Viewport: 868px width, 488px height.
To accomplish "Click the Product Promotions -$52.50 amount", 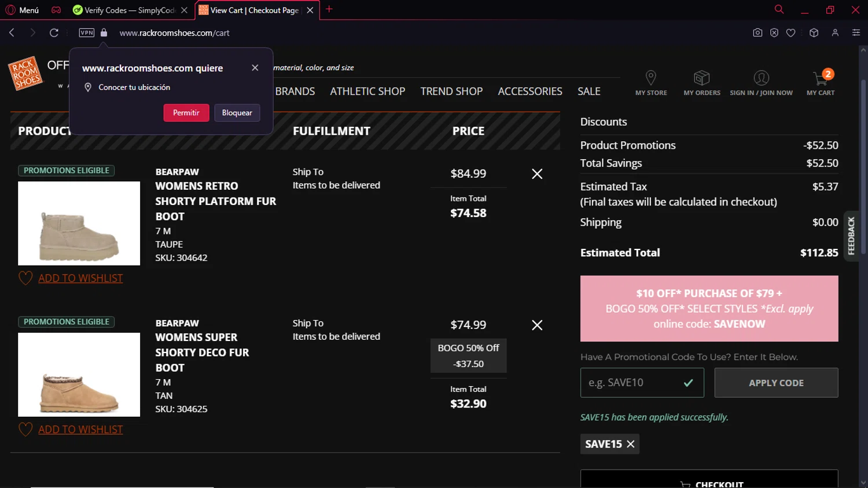I will coord(821,145).
